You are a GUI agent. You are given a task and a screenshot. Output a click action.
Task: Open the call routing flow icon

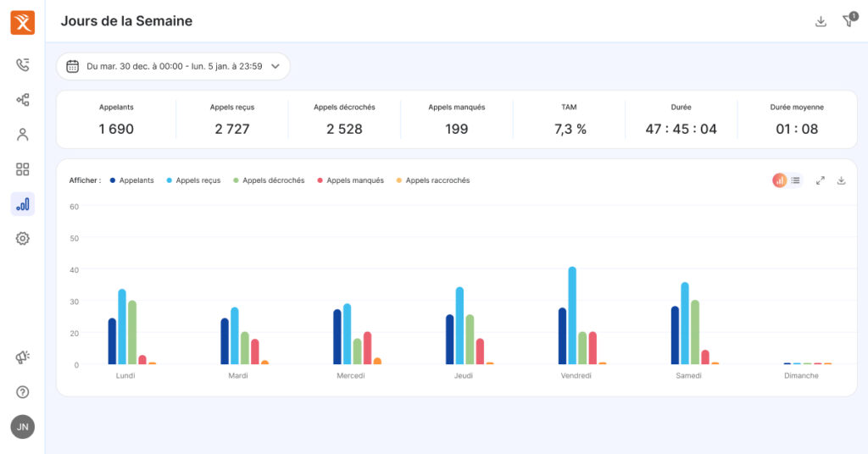[22, 100]
